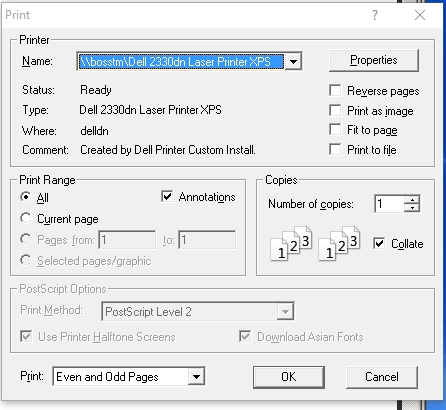Click the second collated pages 1-2-3 icon

339,244
